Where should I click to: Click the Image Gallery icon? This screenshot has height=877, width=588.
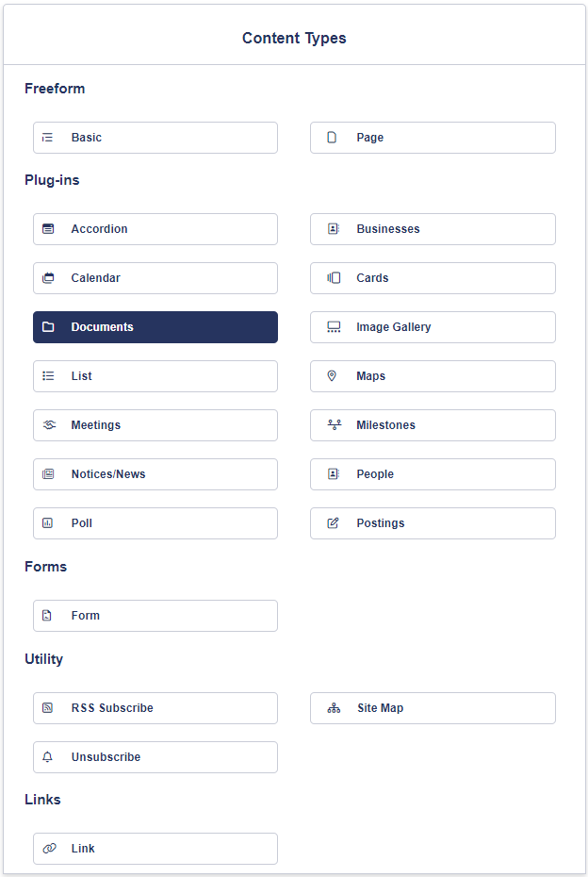tap(334, 327)
